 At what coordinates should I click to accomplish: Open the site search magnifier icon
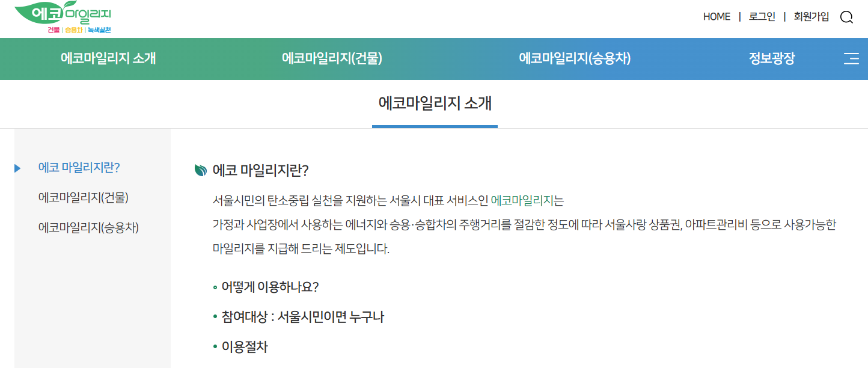point(846,17)
